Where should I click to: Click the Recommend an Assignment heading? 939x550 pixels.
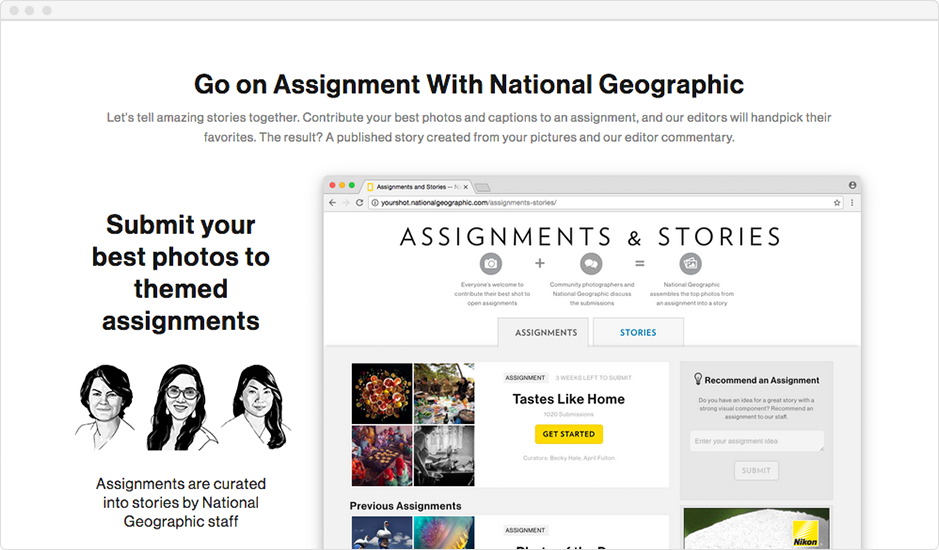point(762,380)
